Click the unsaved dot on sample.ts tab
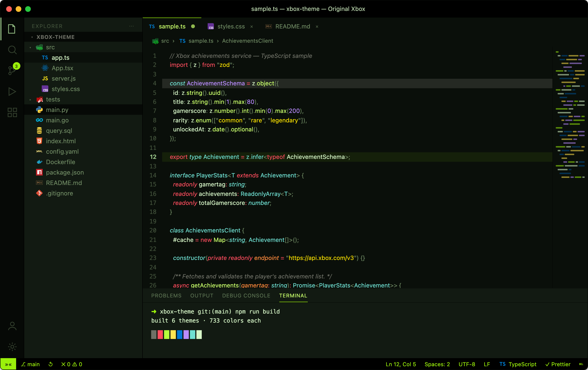This screenshot has width=588, height=370. click(193, 26)
